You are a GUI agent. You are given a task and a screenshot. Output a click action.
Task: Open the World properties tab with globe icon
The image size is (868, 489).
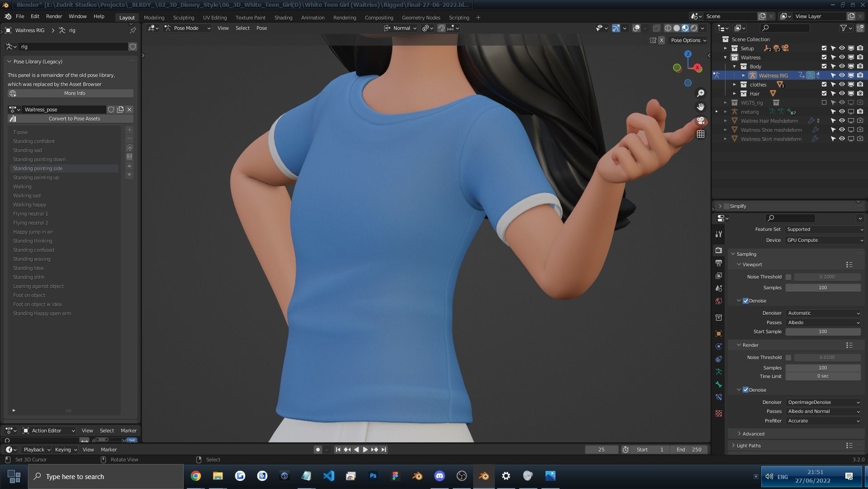click(718, 301)
